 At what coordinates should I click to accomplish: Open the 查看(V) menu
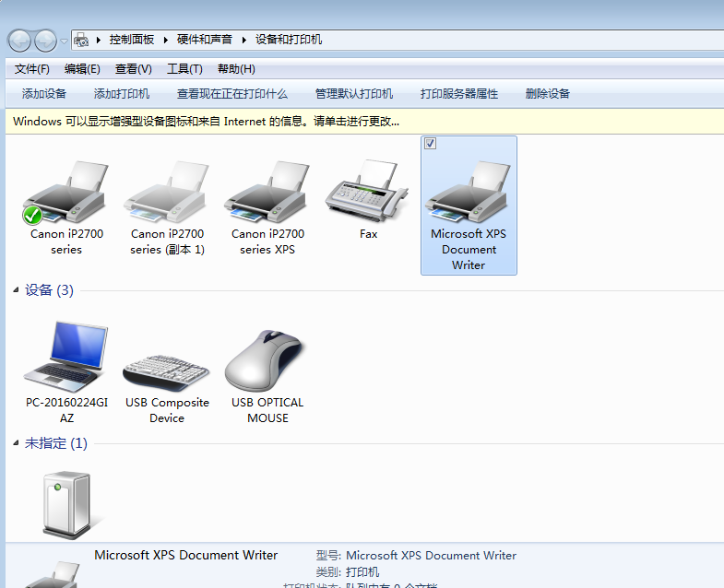(133, 69)
